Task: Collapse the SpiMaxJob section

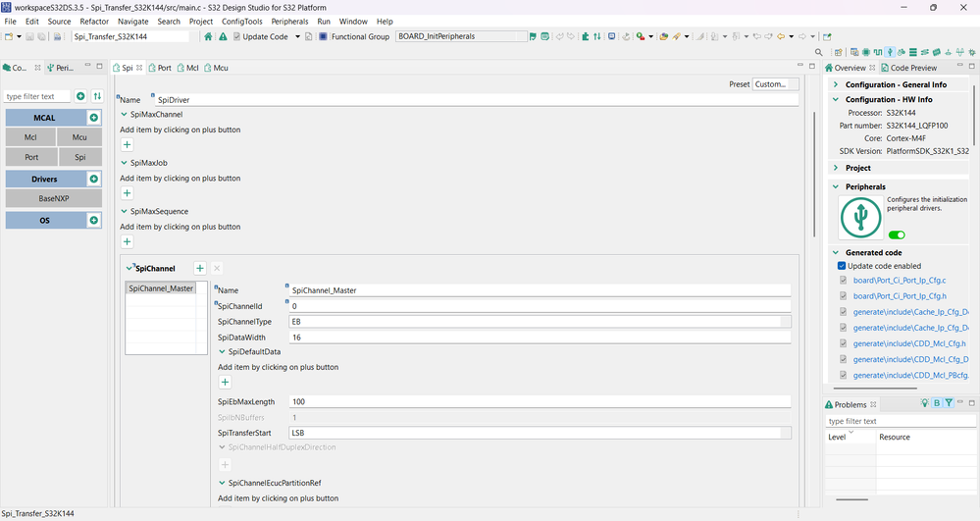Action: click(124, 163)
